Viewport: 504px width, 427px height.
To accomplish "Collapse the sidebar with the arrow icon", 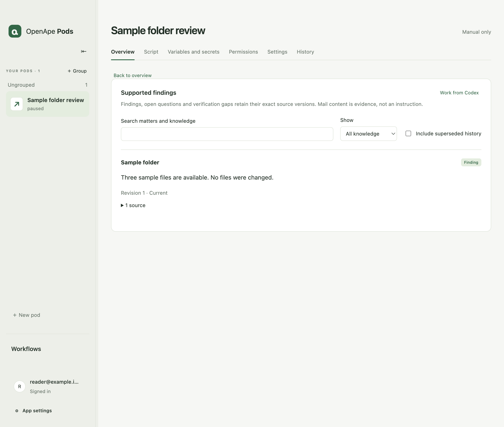I will (84, 51).
